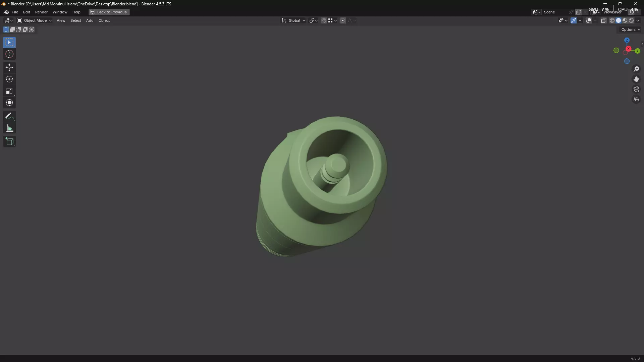Open the Add menu
The height and width of the screenshot is (362, 644).
[x=90, y=21]
